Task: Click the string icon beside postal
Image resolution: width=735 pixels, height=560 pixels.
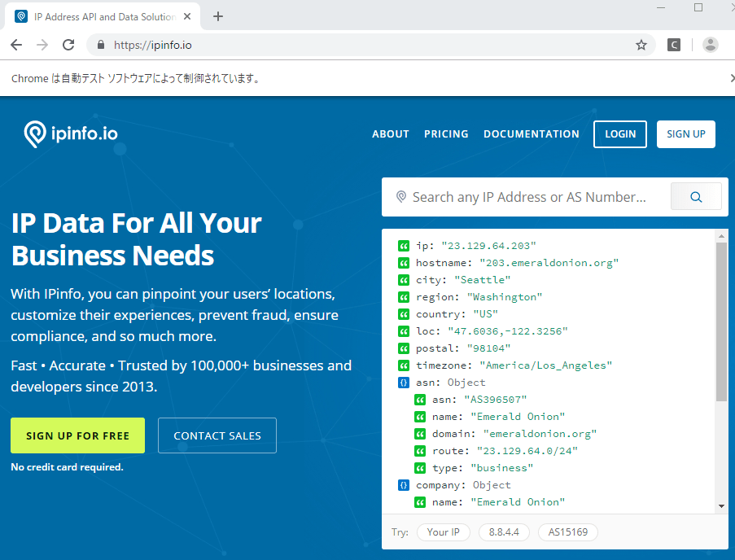Action: point(404,348)
